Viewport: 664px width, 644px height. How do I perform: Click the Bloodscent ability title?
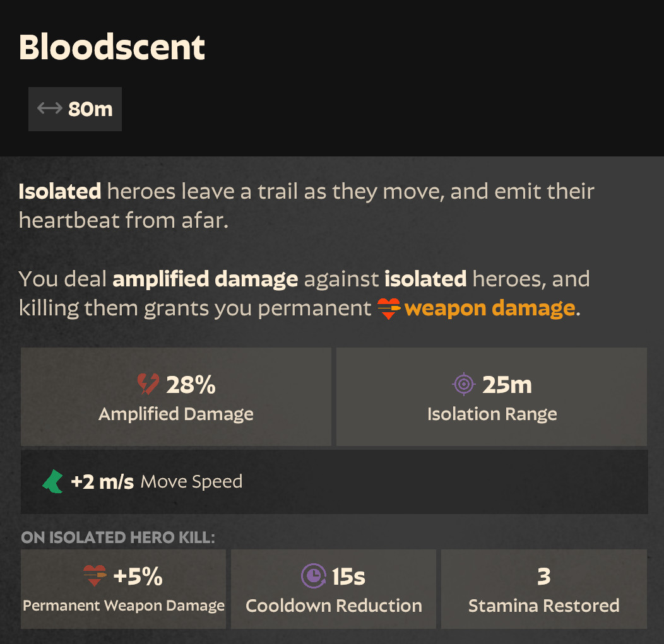coord(112,47)
